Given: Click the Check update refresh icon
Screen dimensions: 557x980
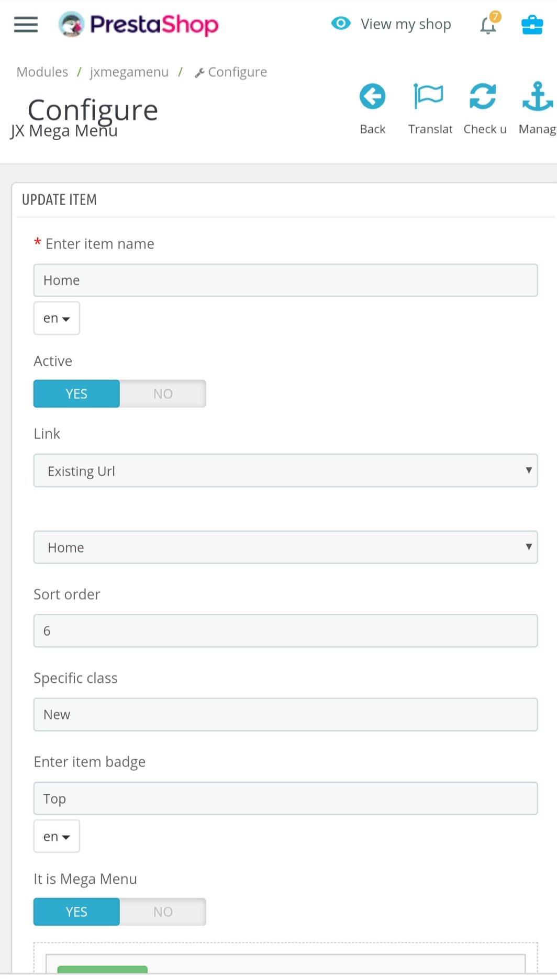Looking at the screenshot, I should (483, 97).
